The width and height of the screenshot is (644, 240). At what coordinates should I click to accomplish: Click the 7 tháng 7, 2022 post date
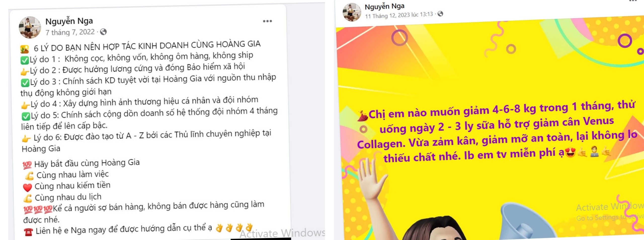pyautogui.click(x=70, y=32)
